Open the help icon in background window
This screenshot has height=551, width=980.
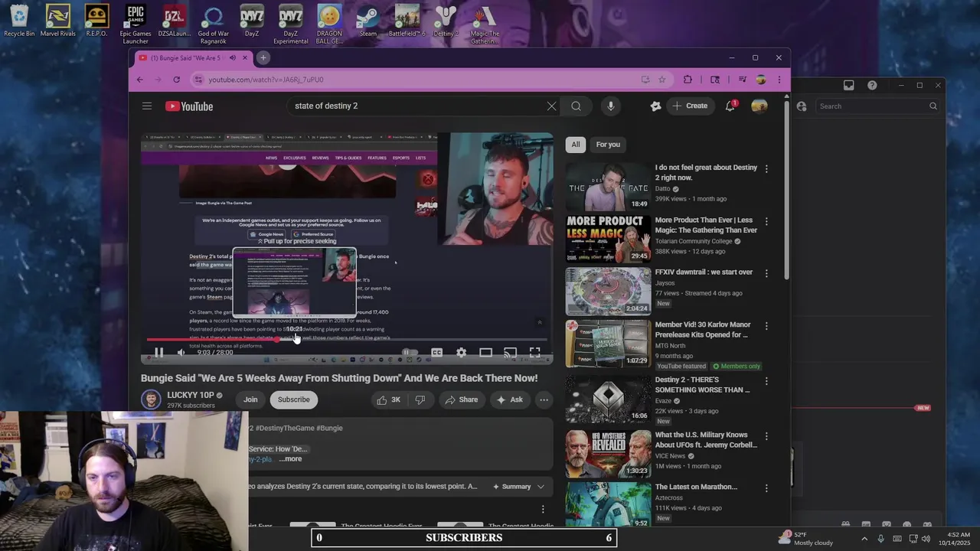(x=872, y=85)
